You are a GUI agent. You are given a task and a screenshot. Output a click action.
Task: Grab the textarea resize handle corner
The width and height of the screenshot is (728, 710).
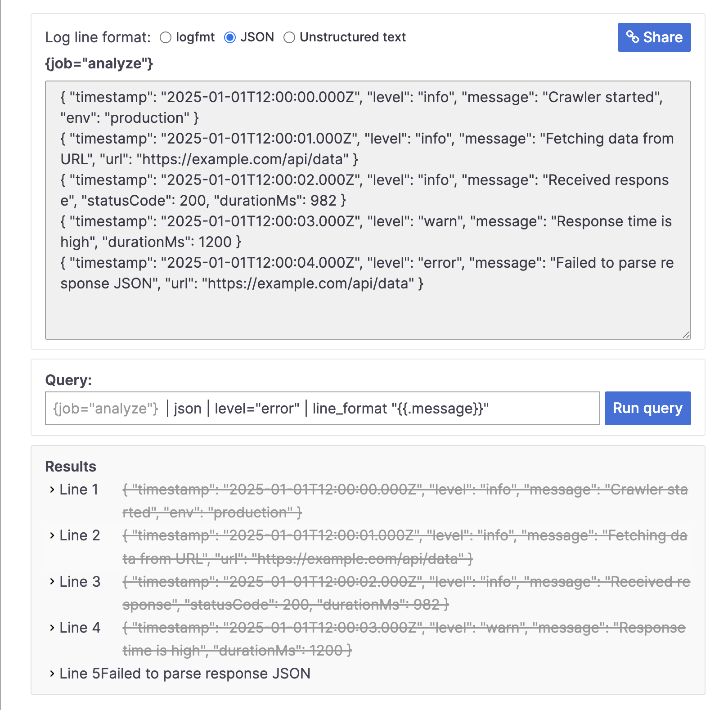(x=686, y=335)
